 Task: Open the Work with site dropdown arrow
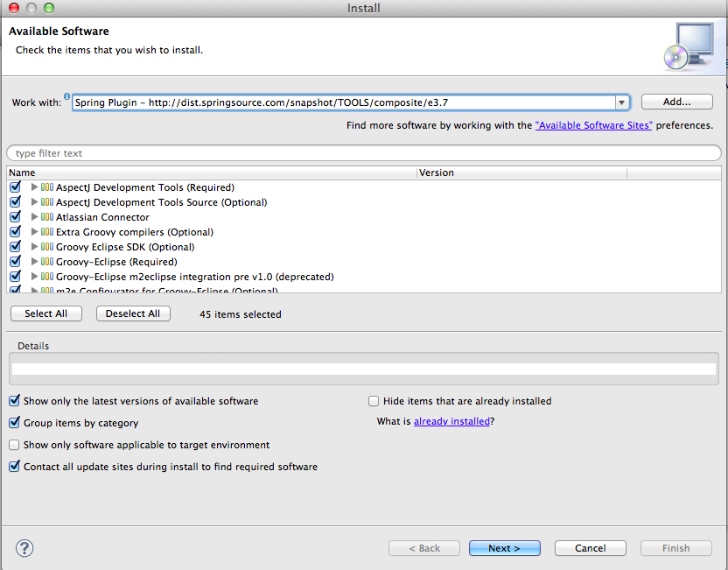[x=621, y=102]
